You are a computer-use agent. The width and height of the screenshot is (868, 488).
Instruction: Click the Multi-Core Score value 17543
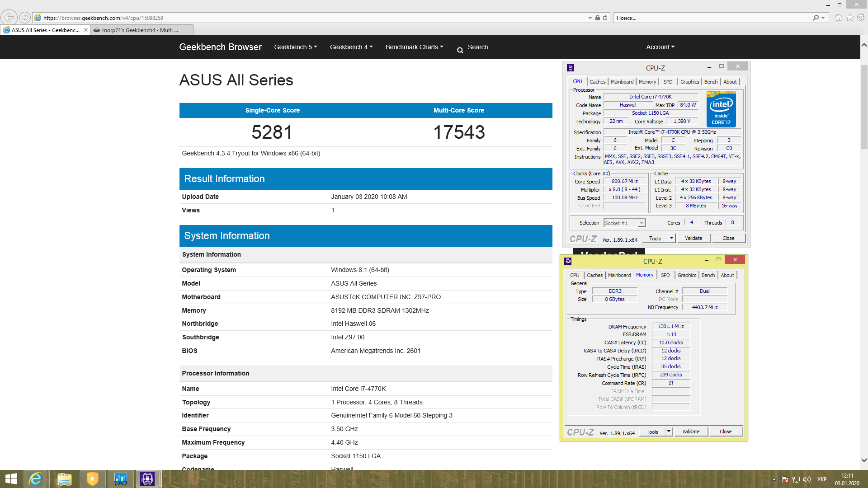(x=459, y=132)
